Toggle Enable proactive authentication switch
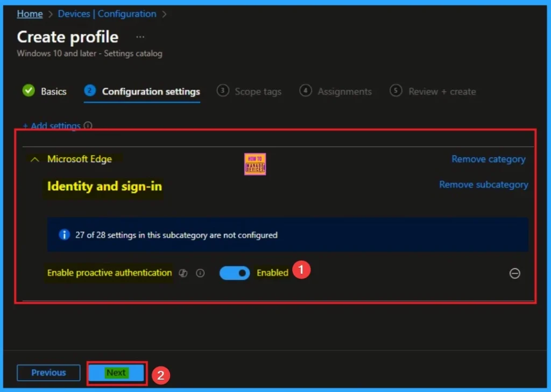The image size is (551, 392). pos(235,273)
